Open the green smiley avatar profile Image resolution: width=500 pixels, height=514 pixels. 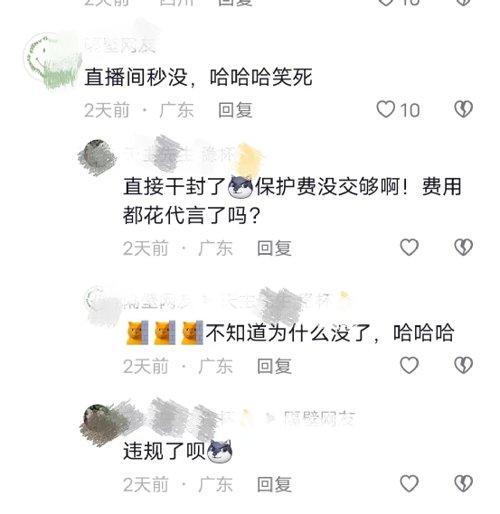[x=52, y=60]
